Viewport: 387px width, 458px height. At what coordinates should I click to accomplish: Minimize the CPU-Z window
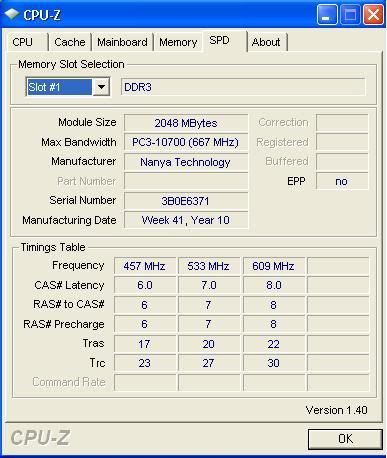tap(327, 15)
